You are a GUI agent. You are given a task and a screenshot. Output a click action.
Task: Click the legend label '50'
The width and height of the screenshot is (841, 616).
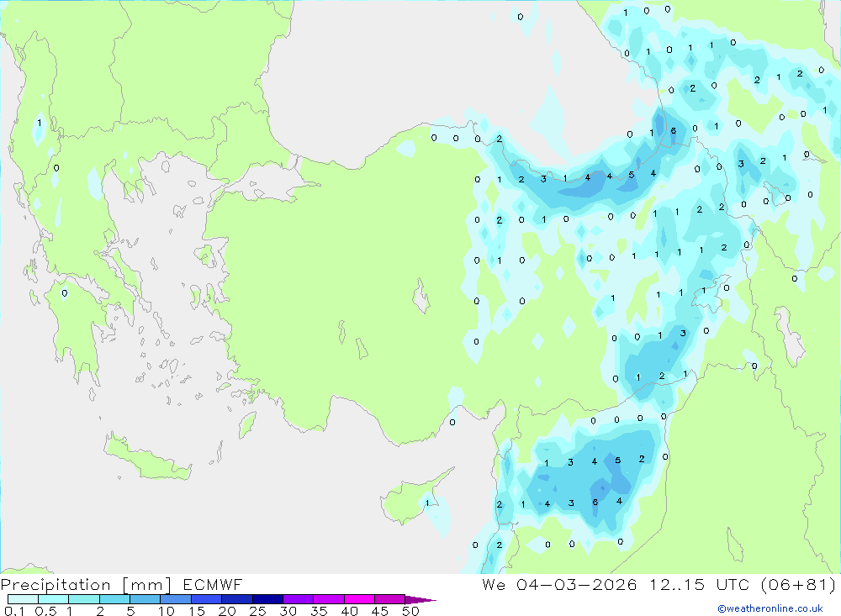point(410,611)
